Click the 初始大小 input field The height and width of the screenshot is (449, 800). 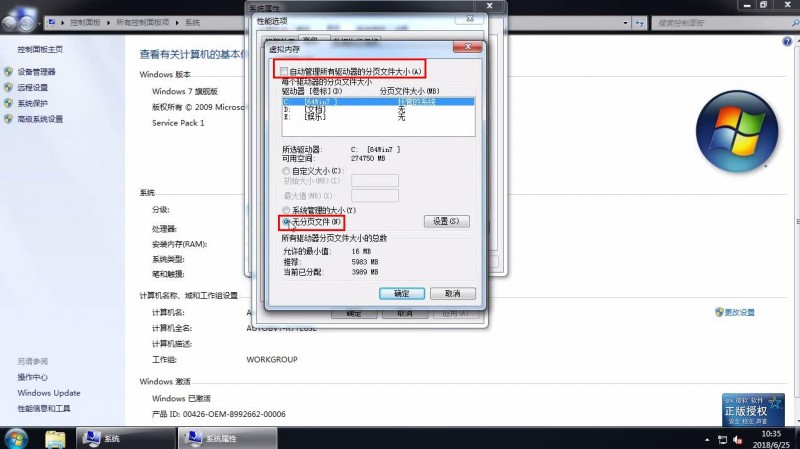[x=375, y=181]
